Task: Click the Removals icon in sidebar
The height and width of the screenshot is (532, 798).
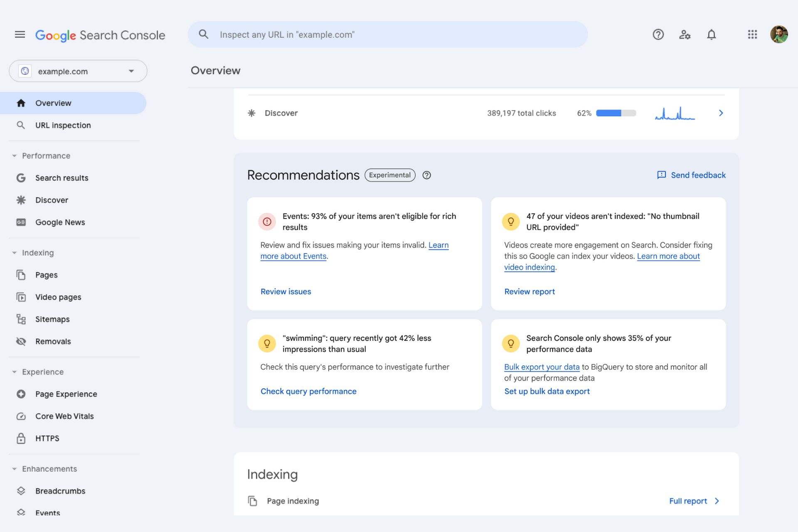Action: 20,341
